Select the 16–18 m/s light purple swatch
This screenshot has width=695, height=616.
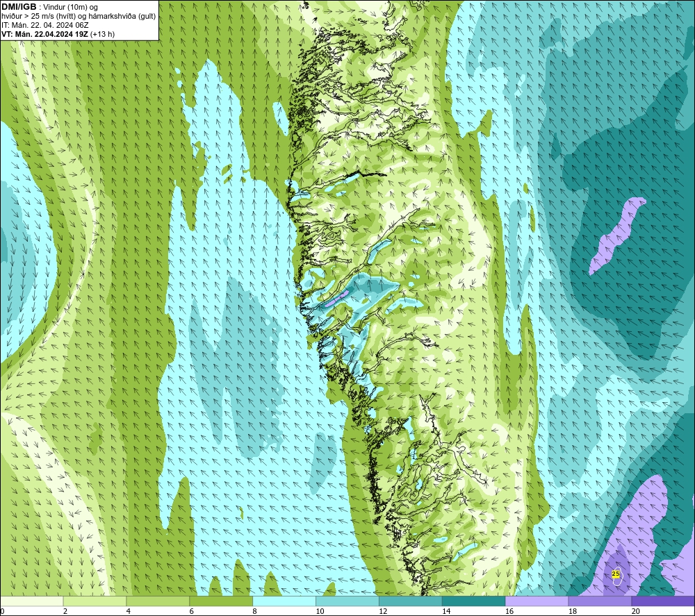point(537,601)
